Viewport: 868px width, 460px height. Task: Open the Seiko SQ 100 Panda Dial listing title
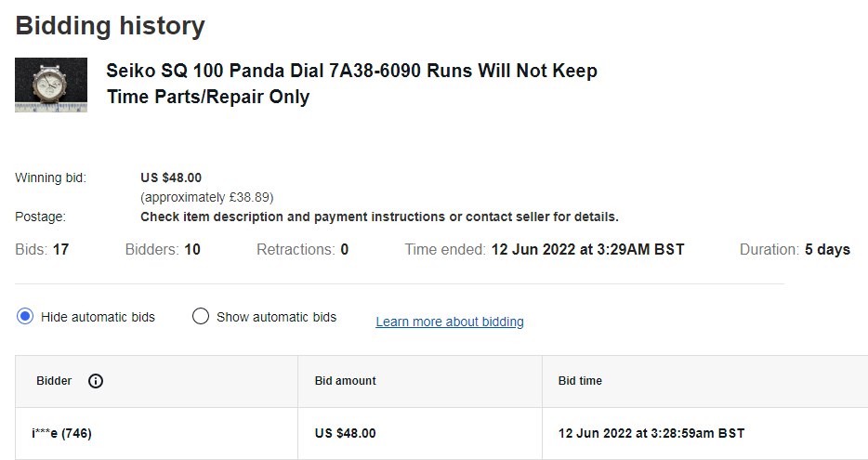351,84
